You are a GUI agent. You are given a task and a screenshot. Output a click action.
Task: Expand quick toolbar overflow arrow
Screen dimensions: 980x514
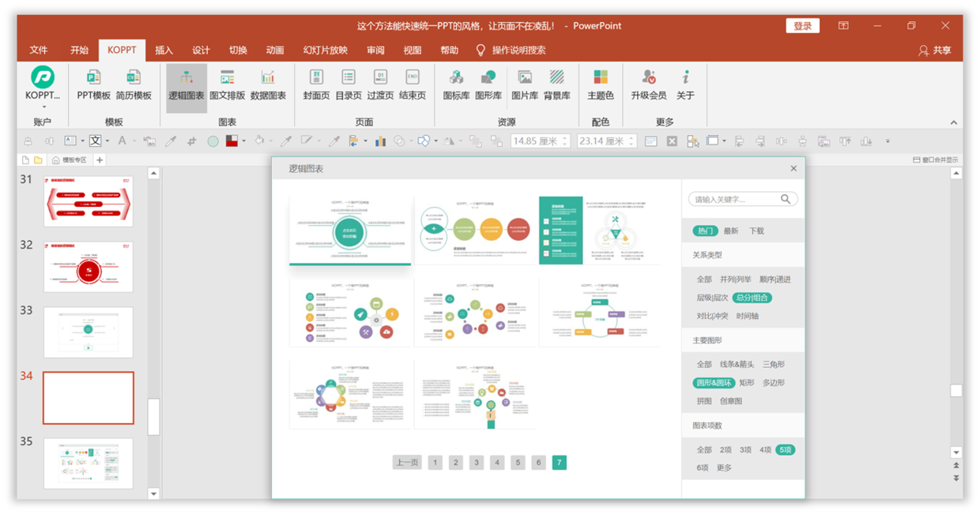pos(887,141)
